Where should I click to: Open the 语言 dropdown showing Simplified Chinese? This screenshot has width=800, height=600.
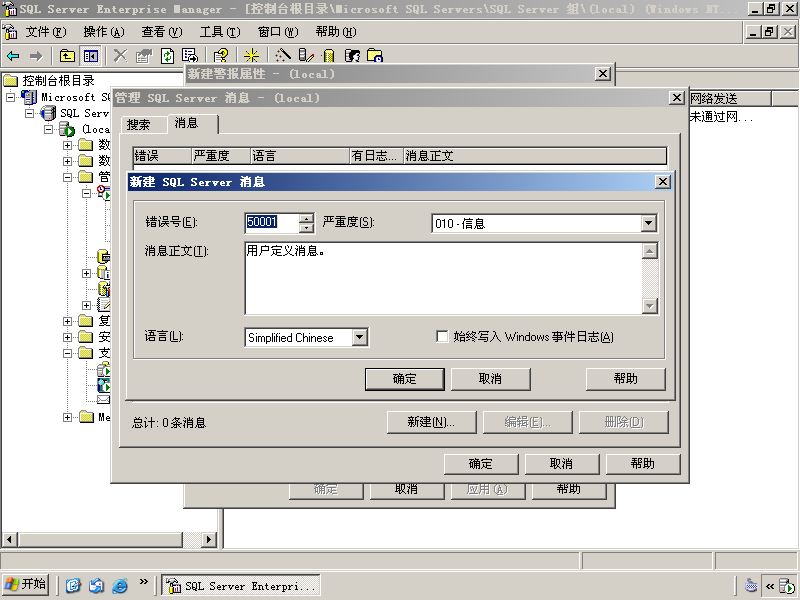point(360,337)
